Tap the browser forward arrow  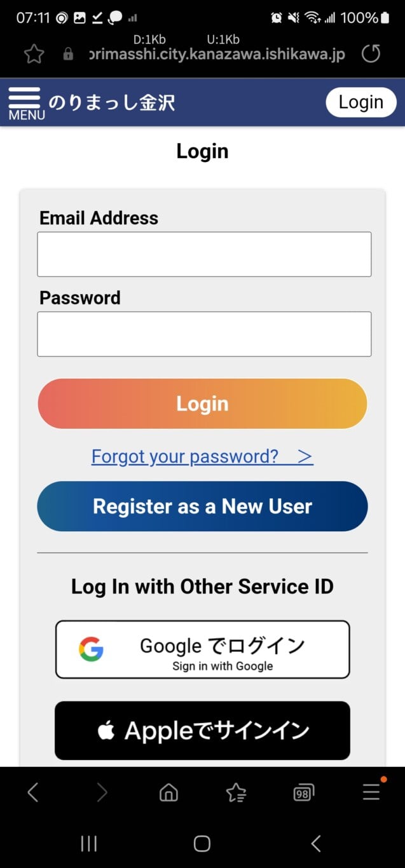(x=102, y=792)
